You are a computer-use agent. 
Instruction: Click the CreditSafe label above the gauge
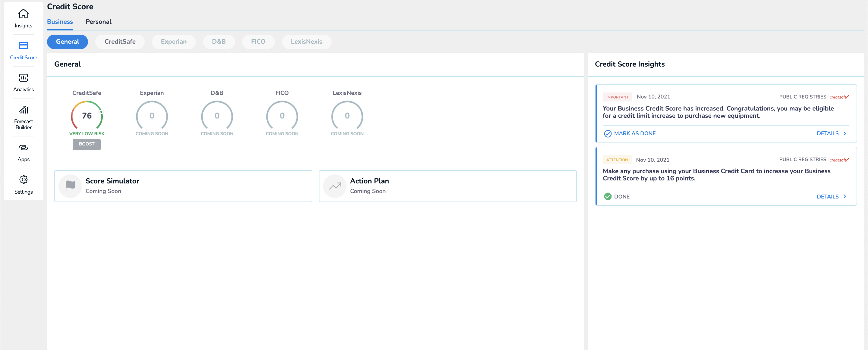[x=86, y=93]
